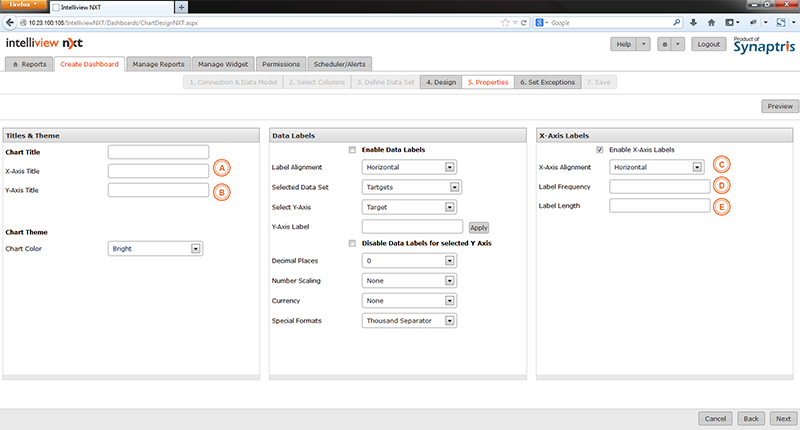Switch to the Manage Reports tab
Screen dimensions: 800x430
tap(157, 64)
